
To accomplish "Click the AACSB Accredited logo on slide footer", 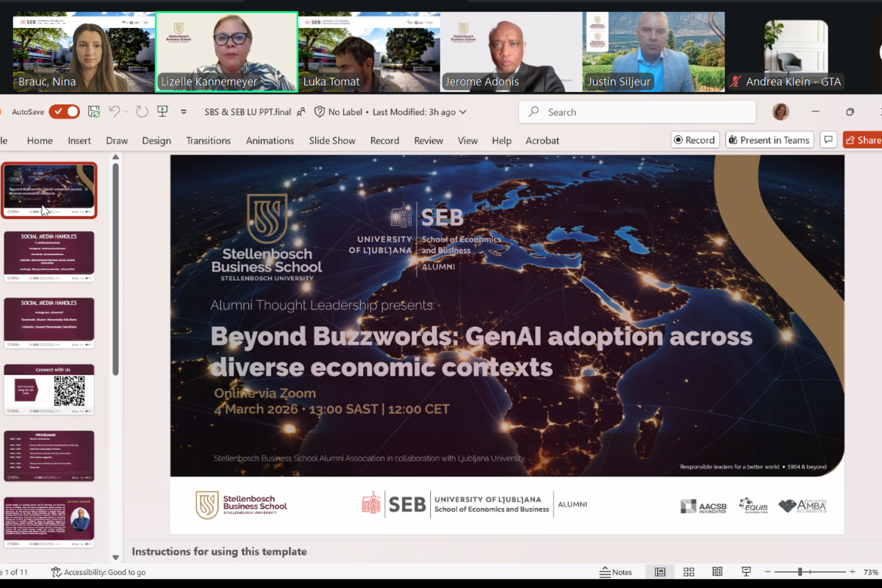I will 703,506.
